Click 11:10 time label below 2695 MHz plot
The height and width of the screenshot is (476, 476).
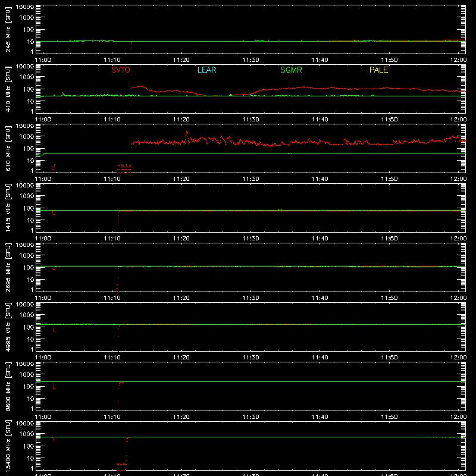tap(112, 298)
